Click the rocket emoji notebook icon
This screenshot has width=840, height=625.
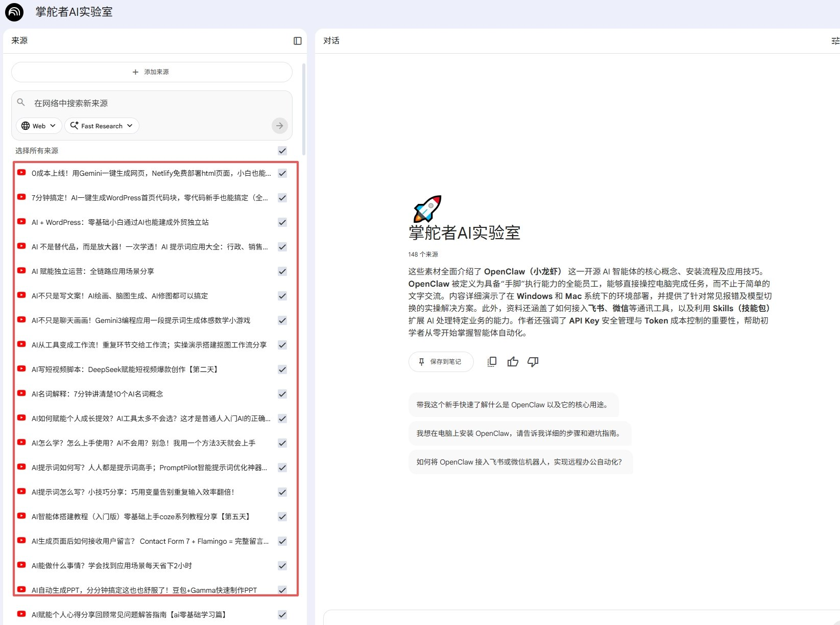[427, 209]
